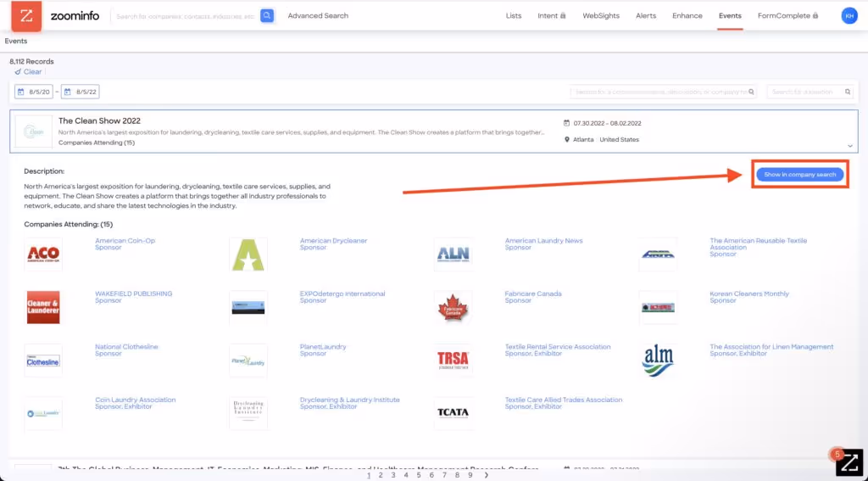Click the Events breadcrumb label
Viewport: 868px width, 481px height.
click(16, 41)
